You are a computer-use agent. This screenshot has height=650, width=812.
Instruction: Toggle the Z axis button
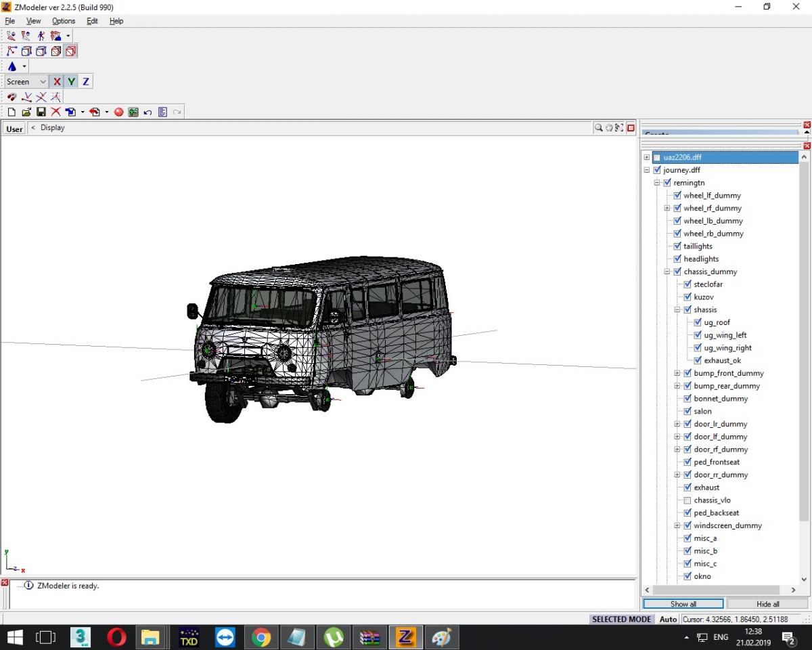point(86,81)
